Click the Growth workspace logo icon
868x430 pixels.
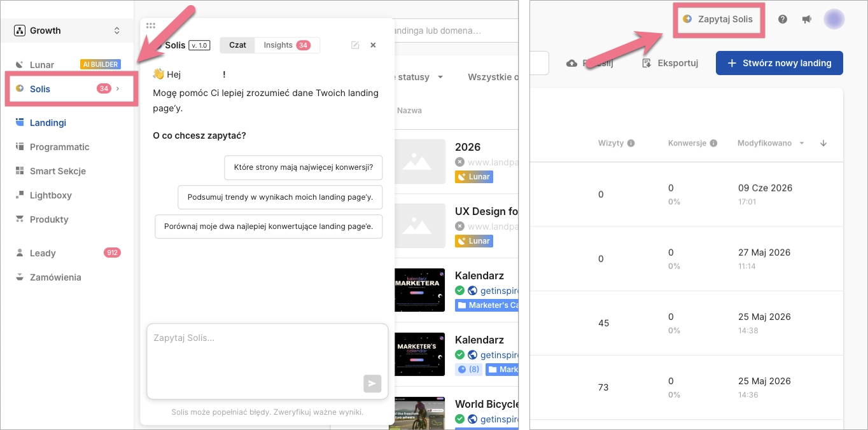19,31
